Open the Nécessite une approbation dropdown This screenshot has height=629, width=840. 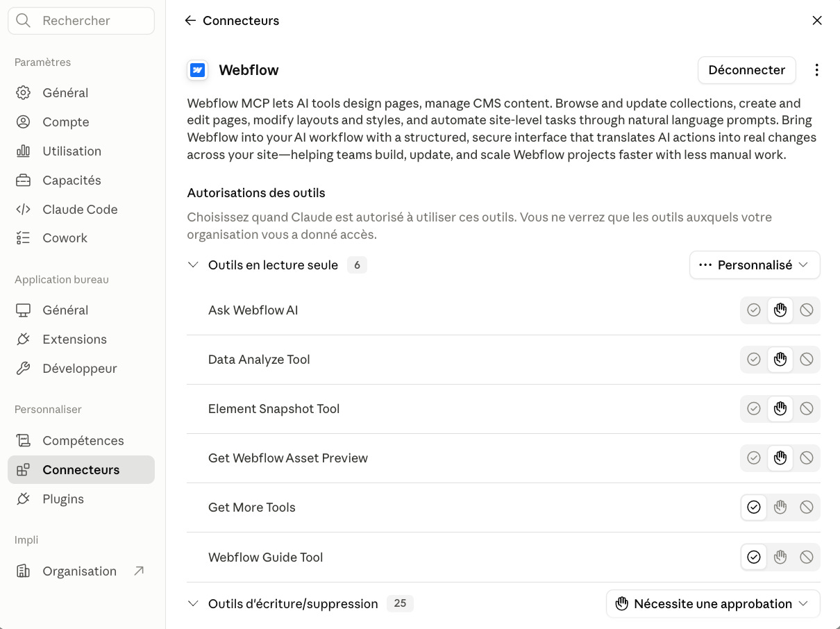tap(713, 604)
